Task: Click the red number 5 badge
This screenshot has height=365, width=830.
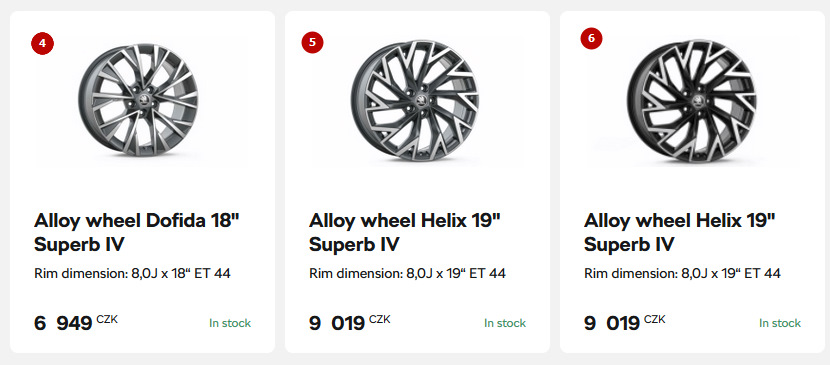Action: pos(312,42)
